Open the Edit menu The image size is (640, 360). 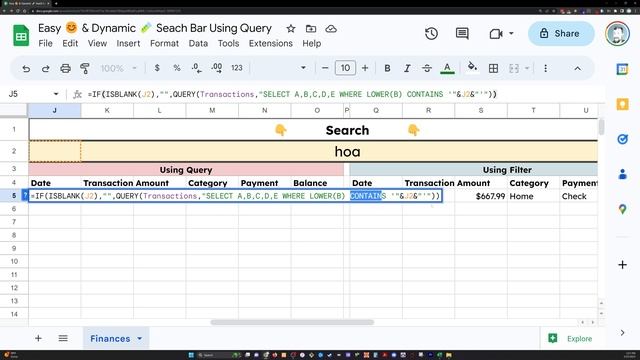pyautogui.click(x=70, y=43)
